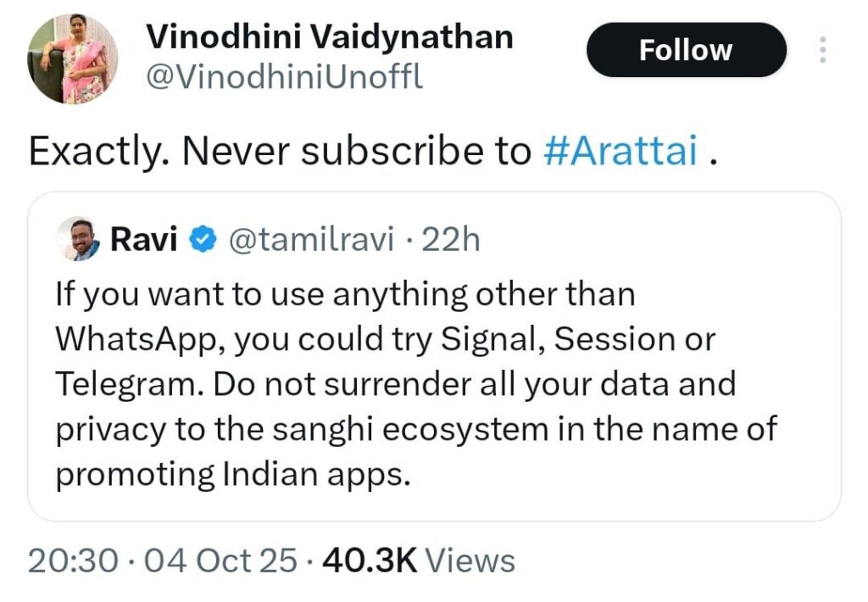The width and height of the screenshot is (868, 602).
Task: Click the 20:30 post time
Action: click(x=73, y=560)
